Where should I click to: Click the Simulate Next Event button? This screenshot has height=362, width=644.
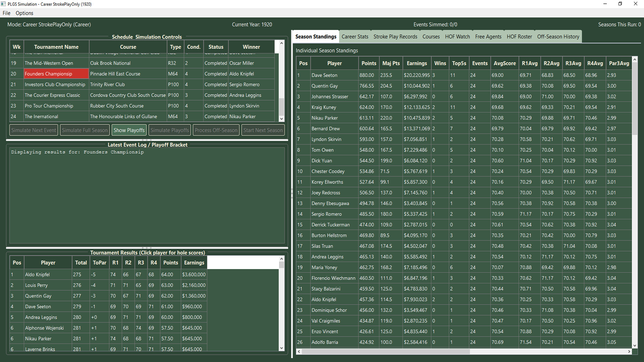coord(34,130)
